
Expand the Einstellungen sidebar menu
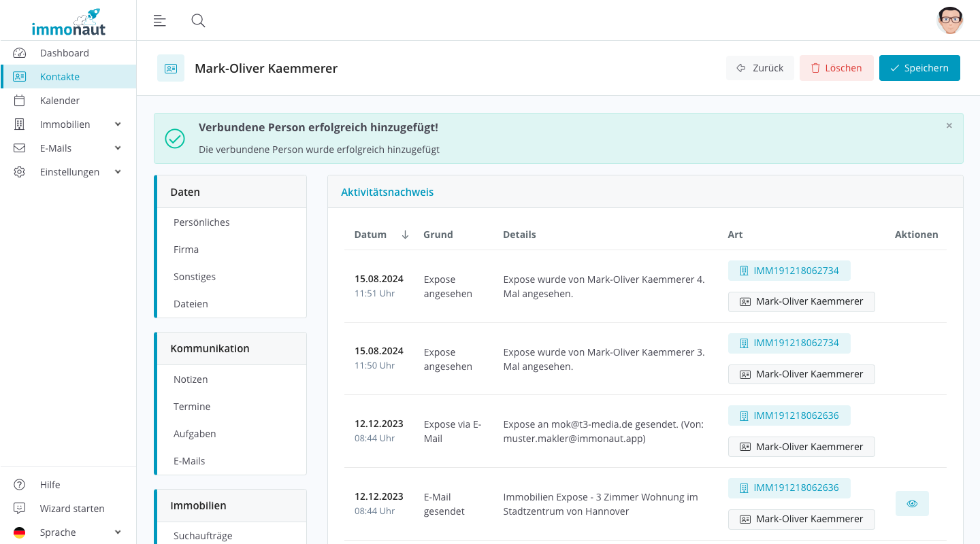click(x=68, y=172)
